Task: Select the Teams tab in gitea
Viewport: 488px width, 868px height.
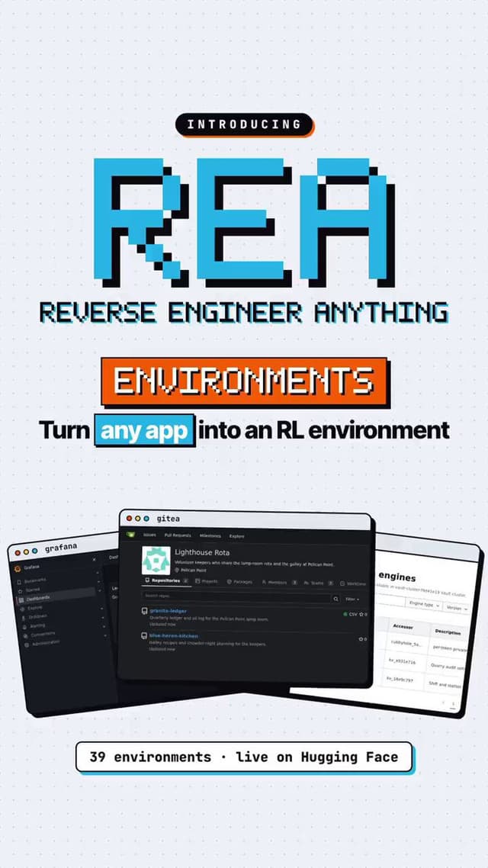Action: pos(319,583)
